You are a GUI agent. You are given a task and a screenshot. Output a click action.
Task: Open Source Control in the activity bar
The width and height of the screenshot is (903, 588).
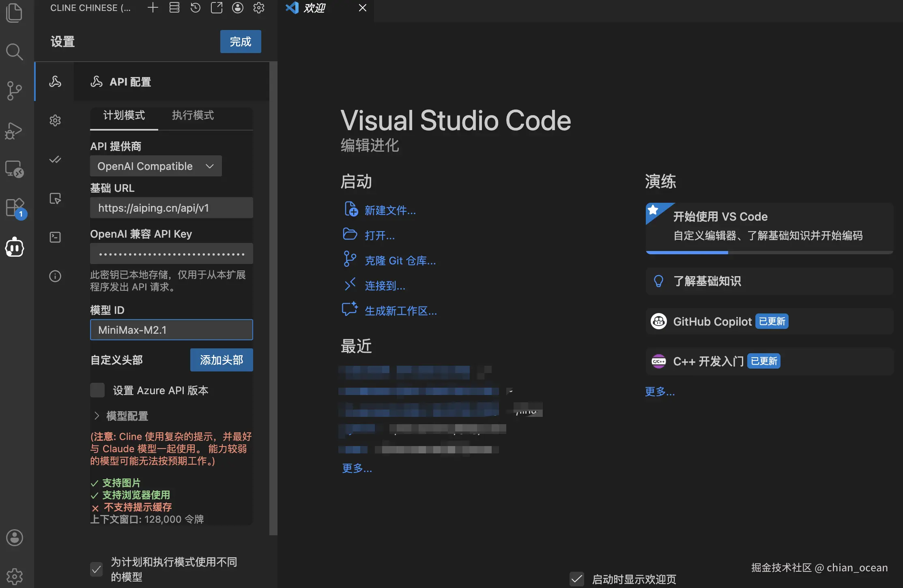point(15,91)
